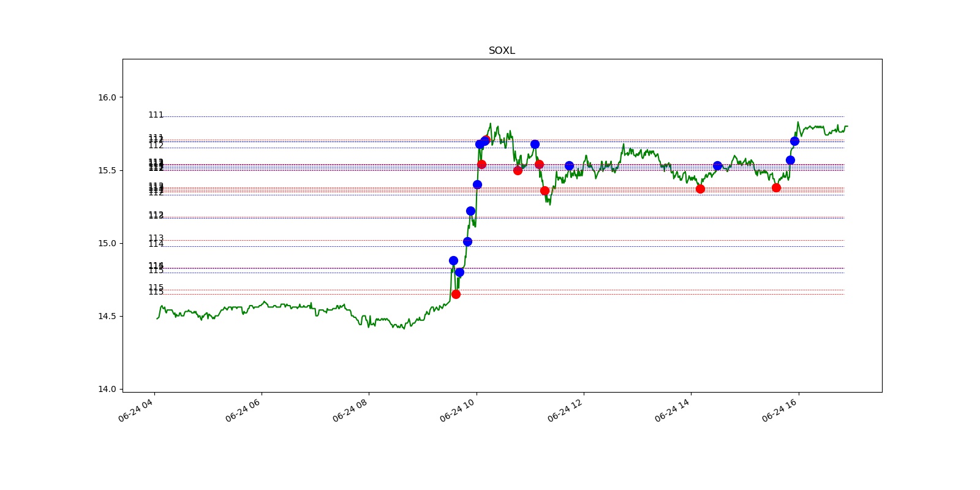Click the 06-24 06 x-axis label
The image size is (980, 490).
(x=243, y=410)
